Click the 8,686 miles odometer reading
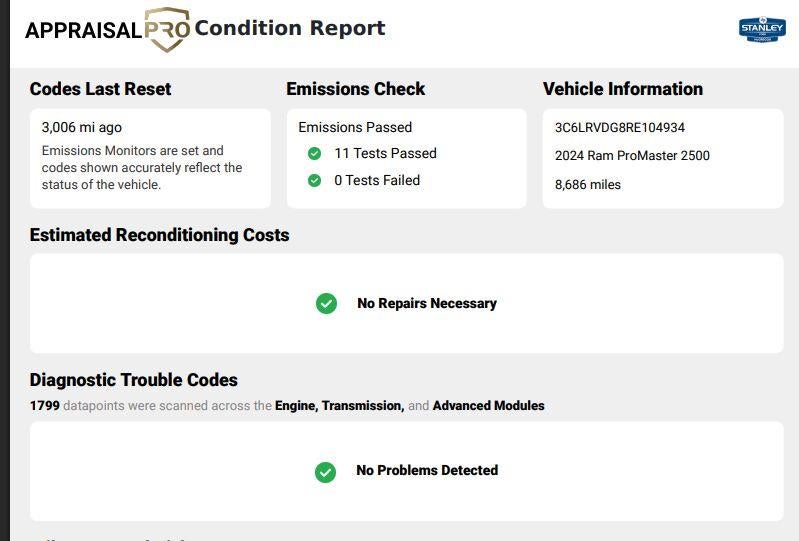Image resolution: width=799 pixels, height=541 pixels. [588, 184]
